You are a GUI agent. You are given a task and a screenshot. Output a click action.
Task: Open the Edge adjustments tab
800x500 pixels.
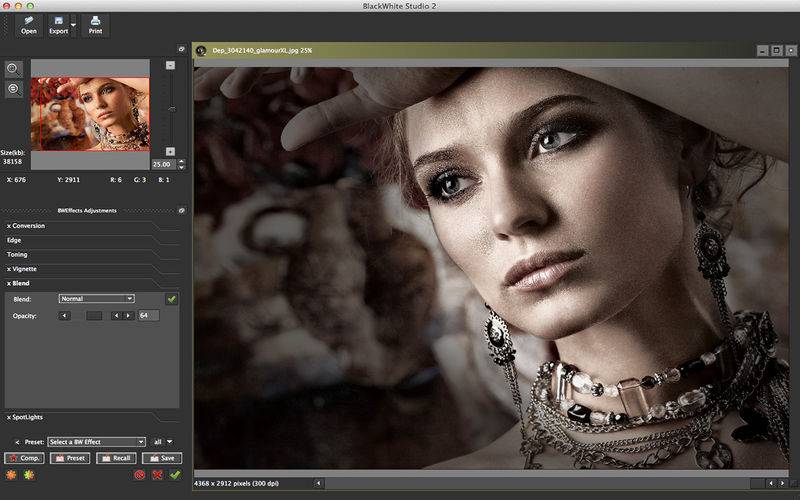(x=16, y=240)
